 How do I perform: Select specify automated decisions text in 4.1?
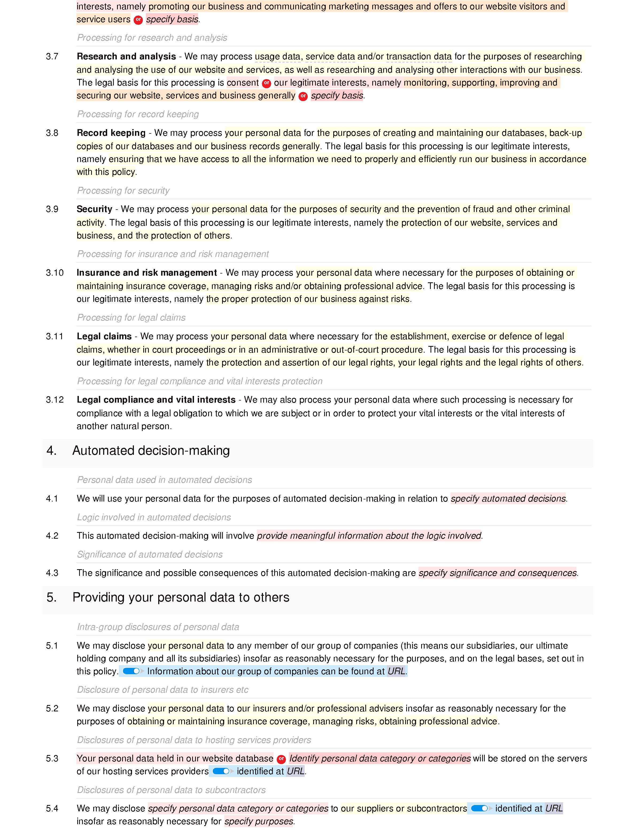pyautogui.click(x=509, y=498)
